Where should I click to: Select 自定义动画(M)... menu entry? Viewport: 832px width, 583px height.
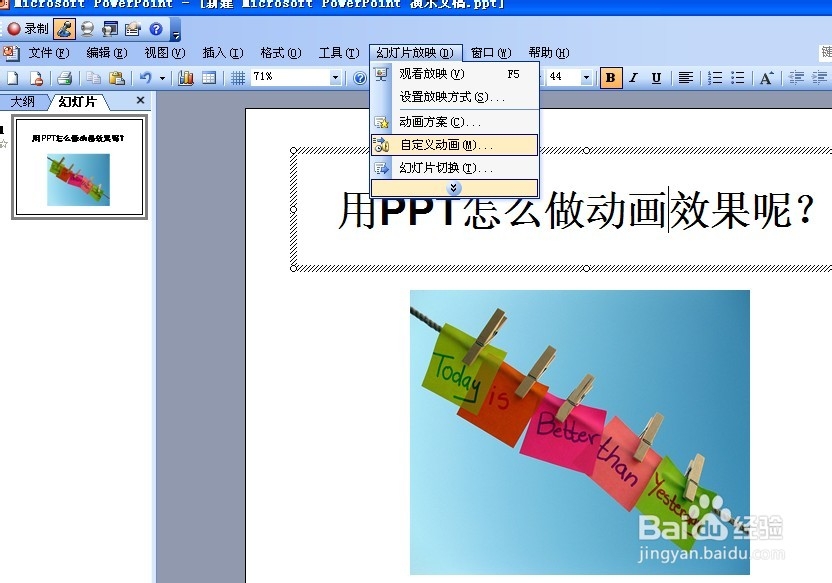click(455, 145)
